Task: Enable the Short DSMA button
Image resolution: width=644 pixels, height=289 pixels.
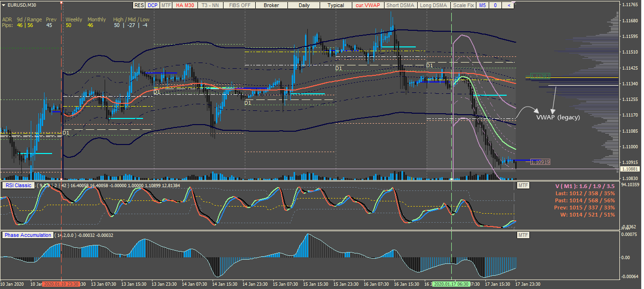Action: [x=400, y=6]
